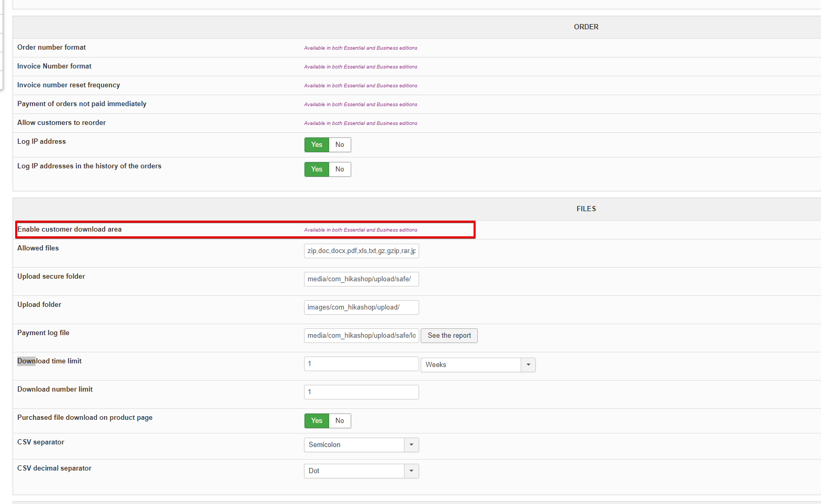Click the Allow customers to reorder label
The height and width of the screenshot is (504, 821).
pos(61,122)
